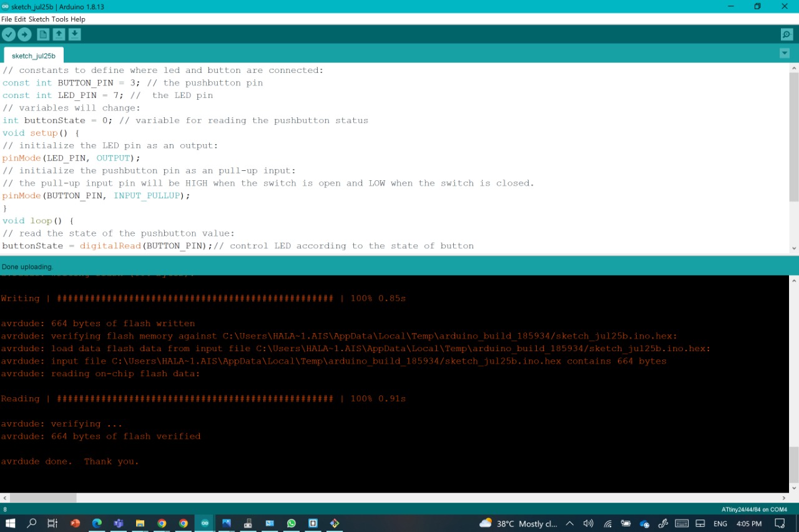
Task: Click the Open sketch toolbar icon
Action: (59, 35)
